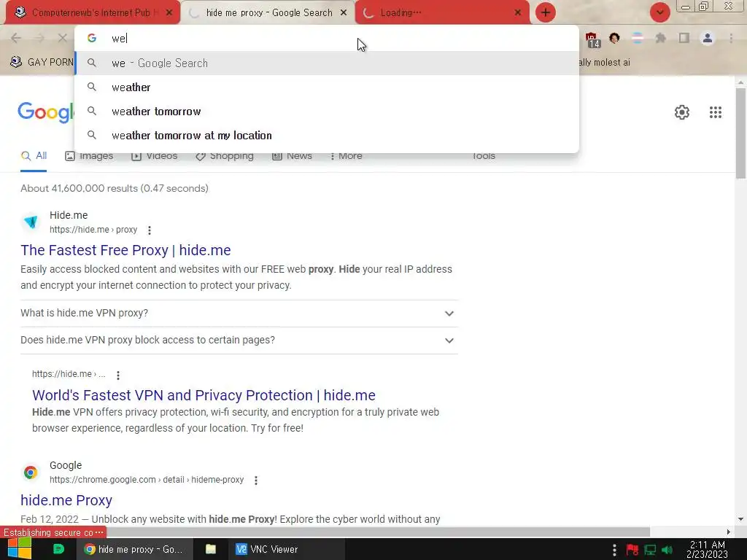The width and height of the screenshot is (747, 560).
Task: Click the Hide.me site favicon
Action: [x=31, y=222]
